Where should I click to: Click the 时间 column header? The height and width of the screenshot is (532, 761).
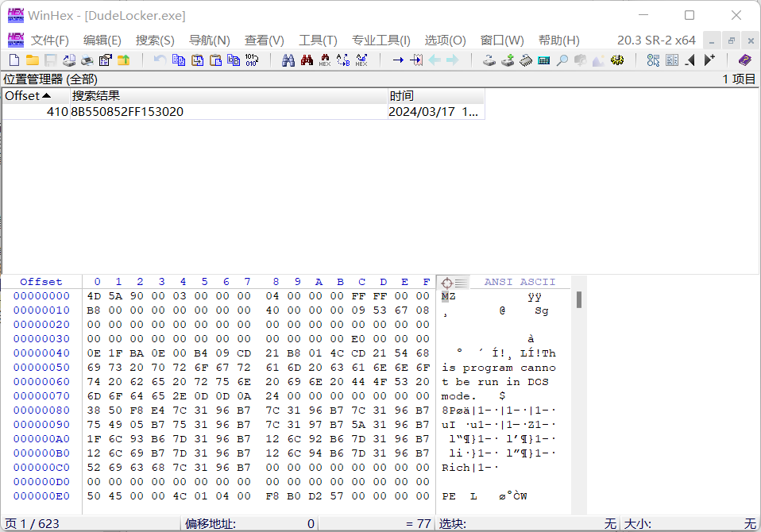pyautogui.click(x=435, y=96)
